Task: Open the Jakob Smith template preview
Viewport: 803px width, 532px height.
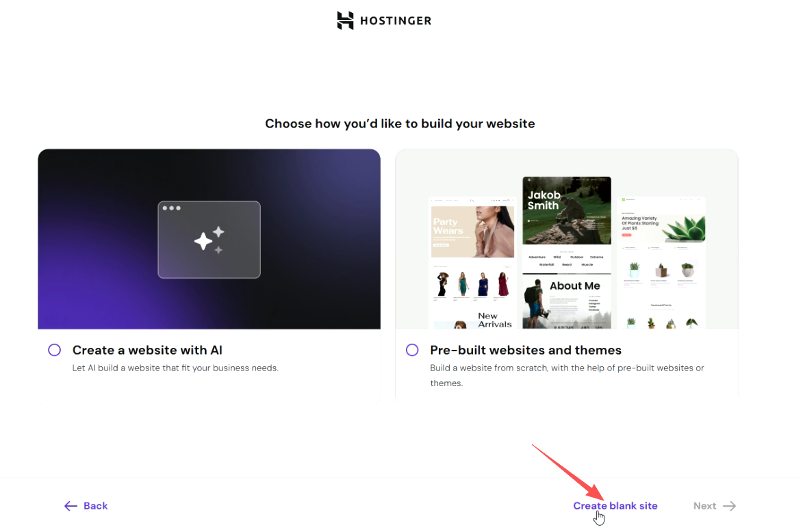Action: point(566,210)
